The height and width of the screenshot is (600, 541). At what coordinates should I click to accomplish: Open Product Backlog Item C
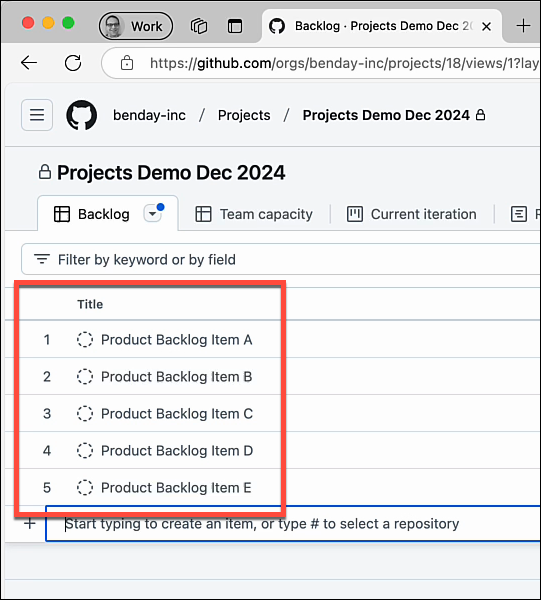point(177,414)
